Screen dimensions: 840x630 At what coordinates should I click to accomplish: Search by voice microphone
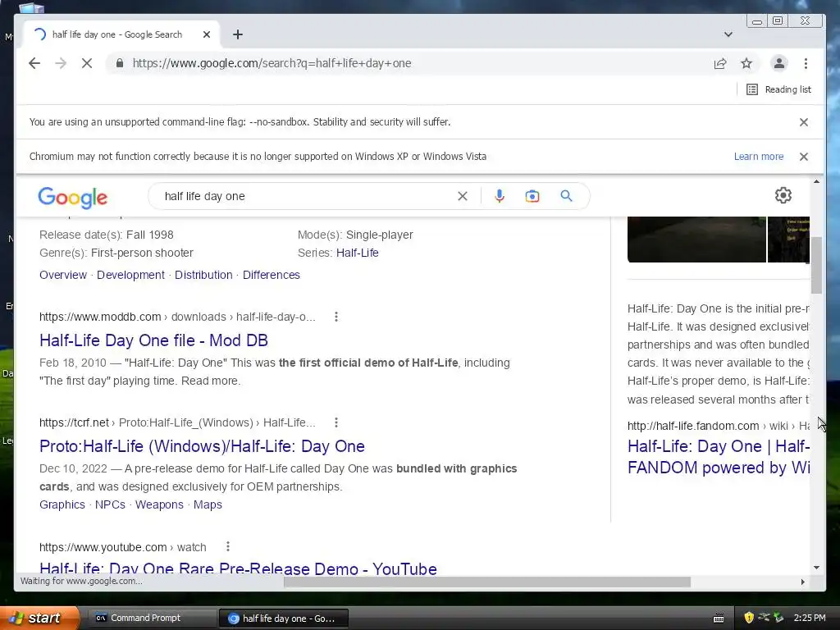500,196
